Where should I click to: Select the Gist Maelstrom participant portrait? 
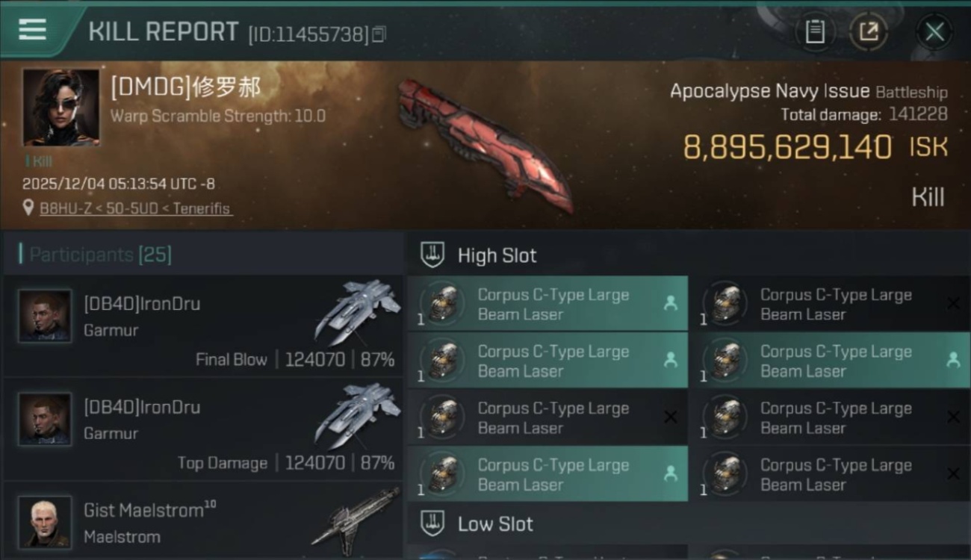[x=45, y=522]
